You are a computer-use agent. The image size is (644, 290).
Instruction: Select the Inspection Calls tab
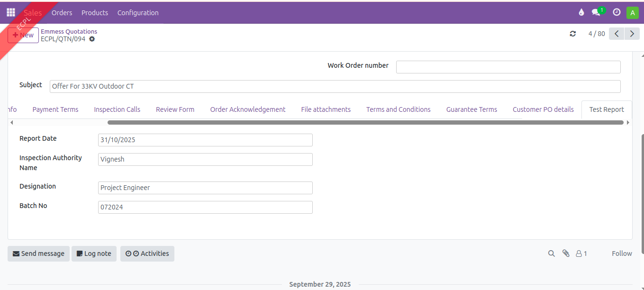117,109
